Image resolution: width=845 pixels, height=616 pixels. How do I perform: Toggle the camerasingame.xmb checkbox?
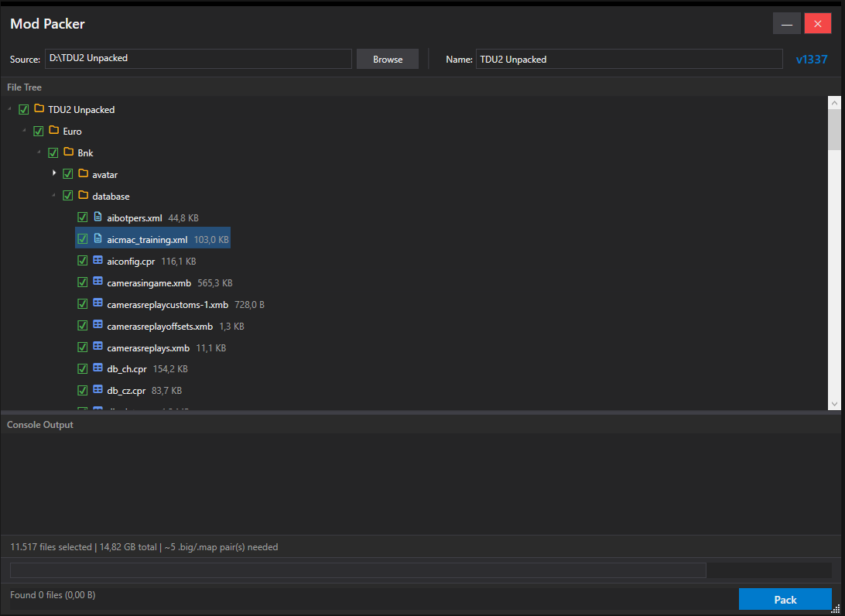pos(83,282)
